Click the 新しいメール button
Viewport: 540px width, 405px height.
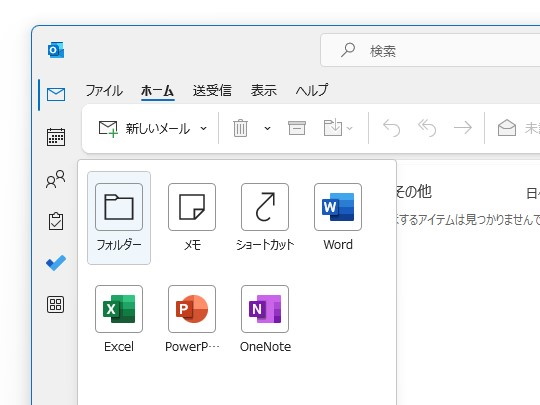coord(144,128)
